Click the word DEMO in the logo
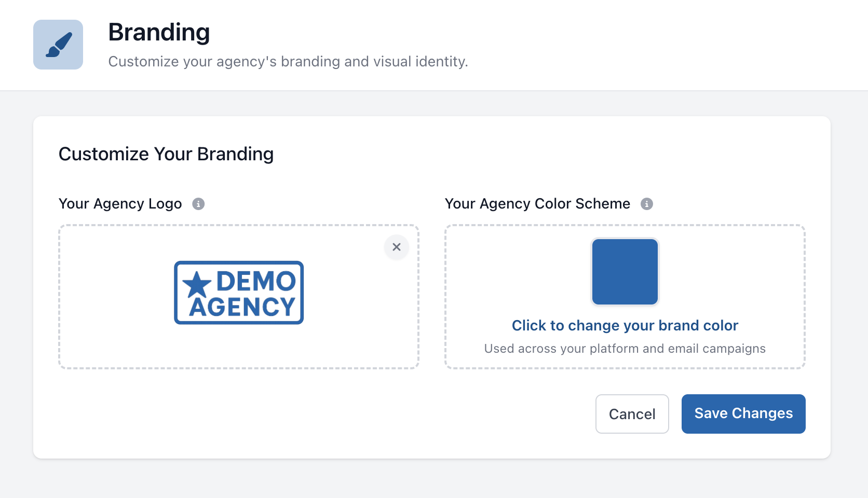The image size is (868, 498). (x=255, y=281)
